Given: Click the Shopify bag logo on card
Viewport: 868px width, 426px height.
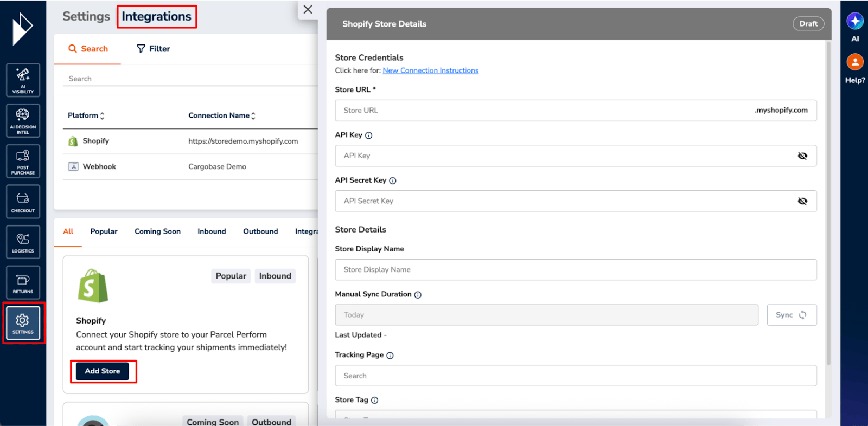Looking at the screenshot, I should 93,286.
